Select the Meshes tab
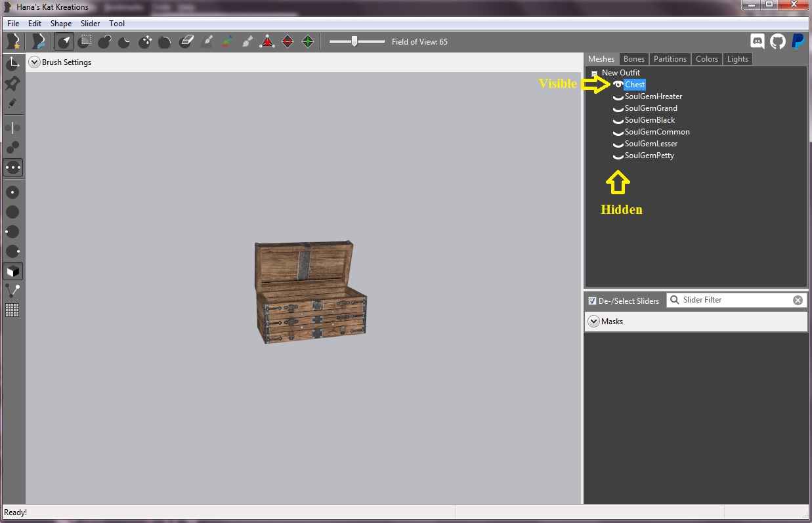The height and width of the screenshot is (523, 812). click(601, 59)
